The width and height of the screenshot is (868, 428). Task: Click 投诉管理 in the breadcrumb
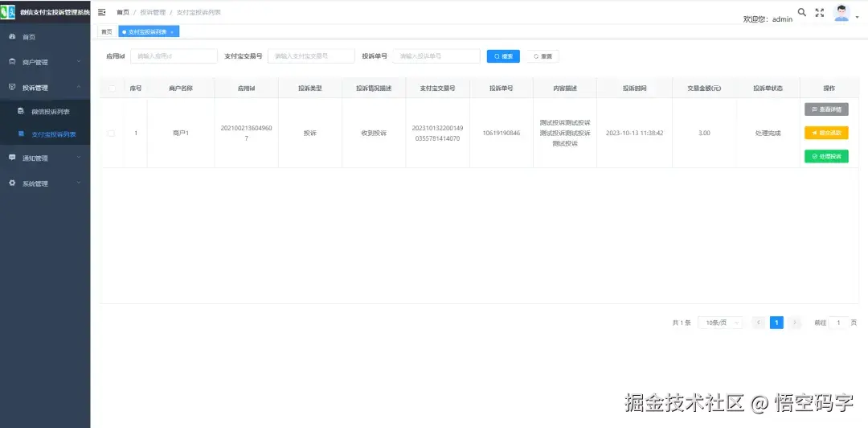coord(152,11)
